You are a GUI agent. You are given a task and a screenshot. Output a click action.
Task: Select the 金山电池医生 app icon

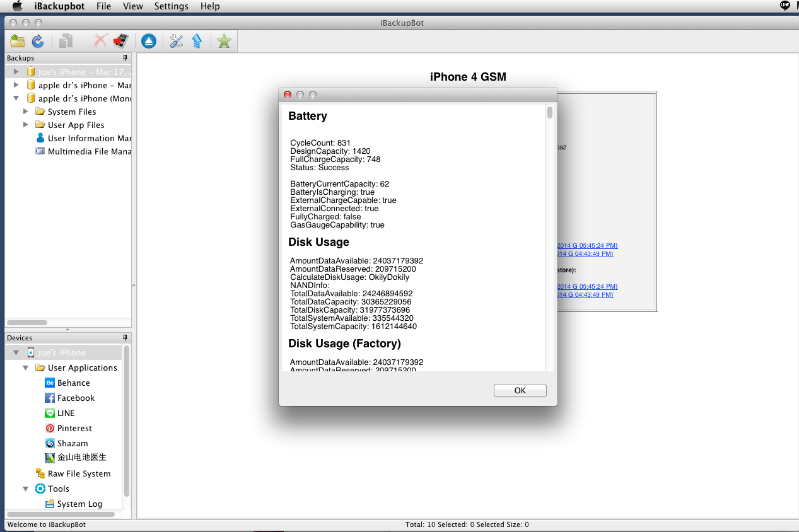[x=50, y=458]
